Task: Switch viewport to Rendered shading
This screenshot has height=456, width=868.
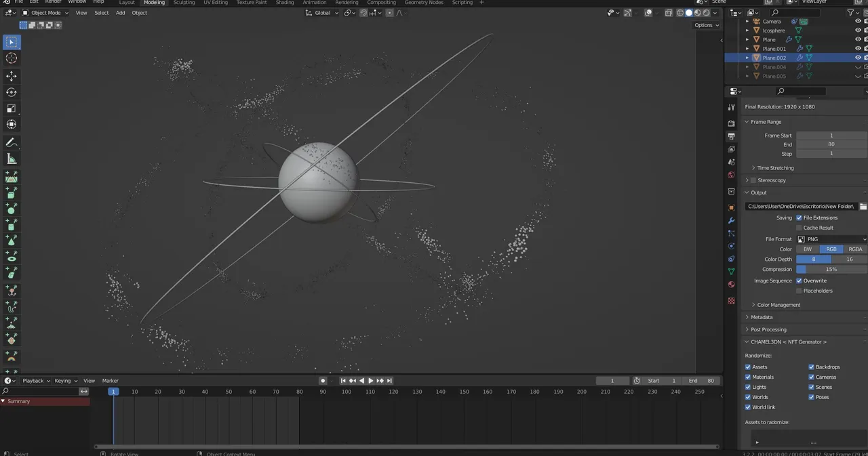Action: point(707,13)
